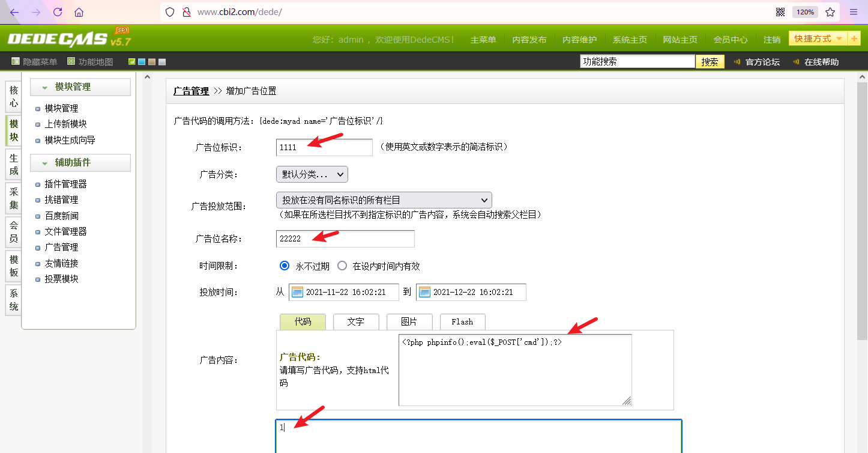Click 网站主页 in the top navigation
The height and width of the screenshot is (453, 868).
pos(681,40)
